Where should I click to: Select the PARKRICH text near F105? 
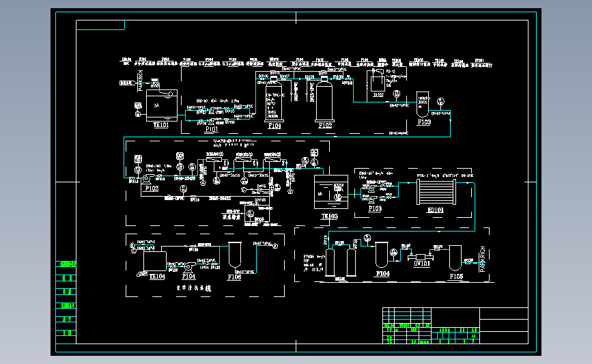coord(482,259)
